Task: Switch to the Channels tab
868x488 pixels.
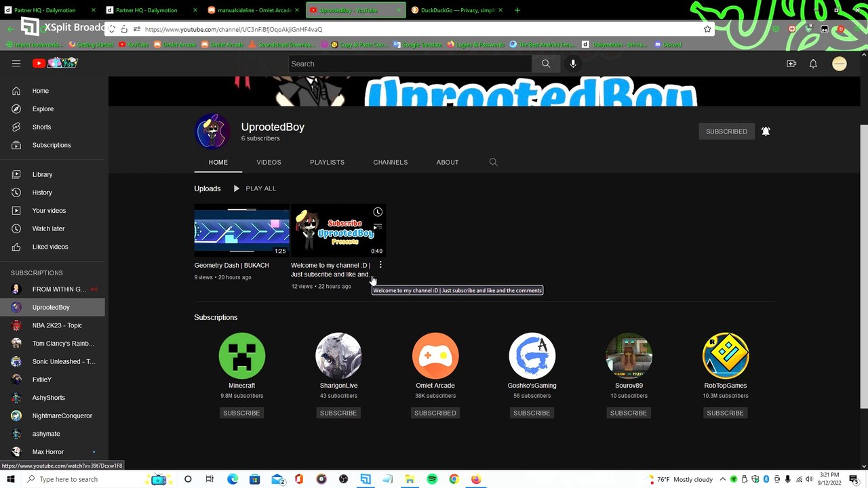Action: (x=390, y=163)
